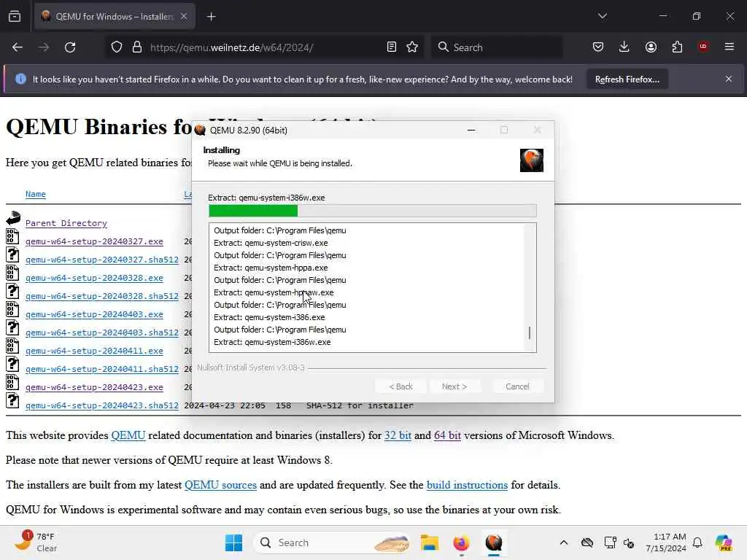Viewport: 747px width, 560px height.
Task: Click the QEMU installer taskbar icon
Action: click(494, 542)
